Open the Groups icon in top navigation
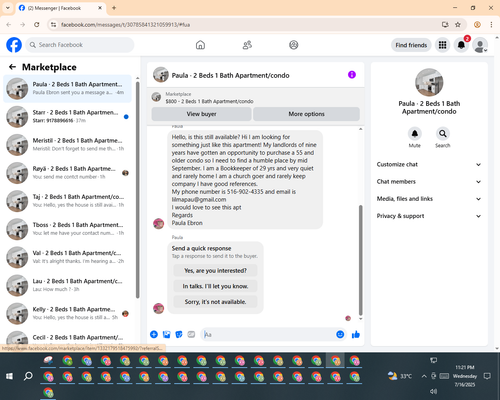Image resolution: width=500 pixels, height=400 pixels. pyautogui.click(x=294, y=45)
